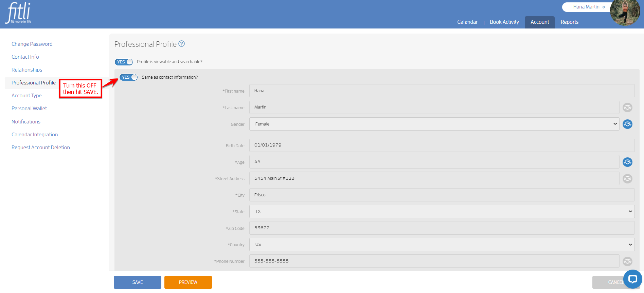Toggle visibility eye for Gender
The height and width of the screenshot is (293, 644).
coord(627,124)
